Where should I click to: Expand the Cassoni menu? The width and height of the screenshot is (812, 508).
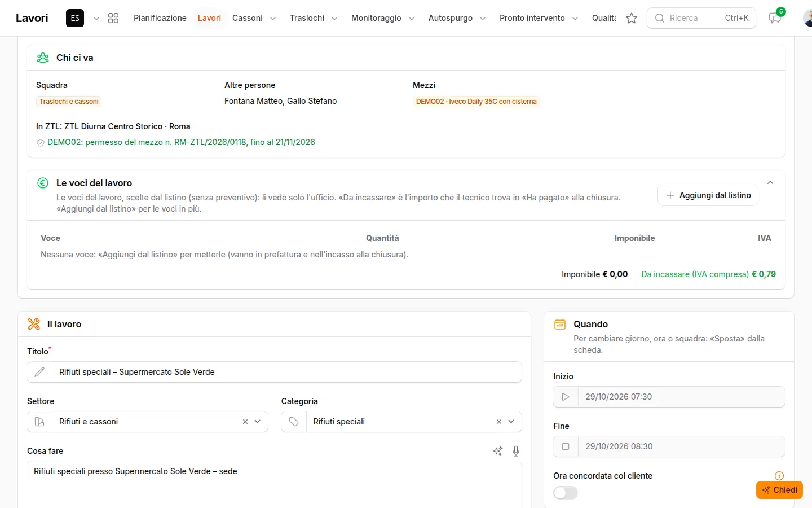coord(254,18)
